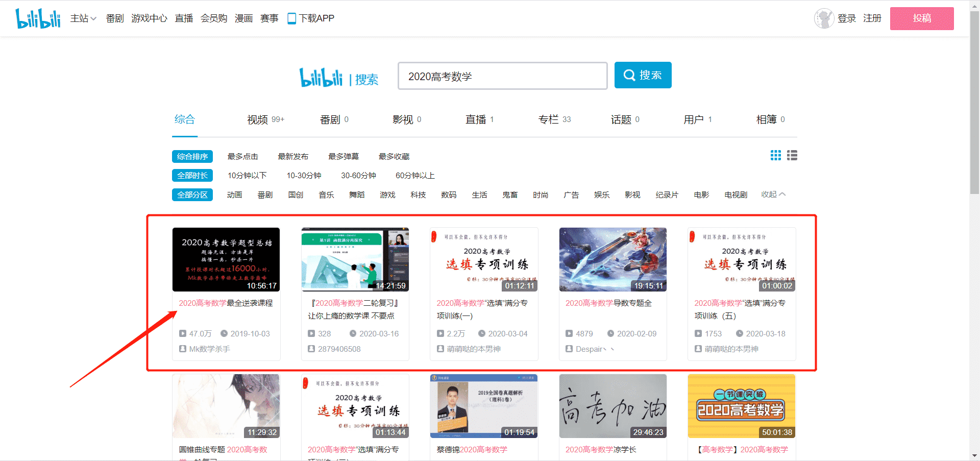Click the blue 搜索 search button
This screenshot has width=980, height=461.
pos(643,75)
